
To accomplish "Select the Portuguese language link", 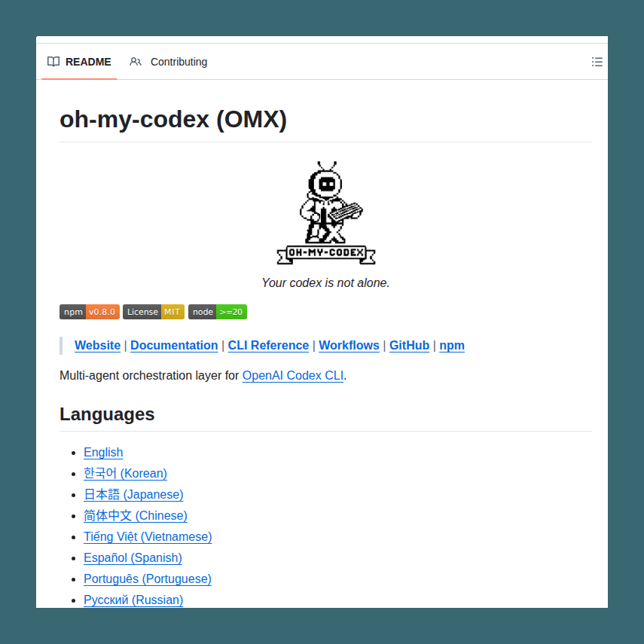I will [148, 578].
